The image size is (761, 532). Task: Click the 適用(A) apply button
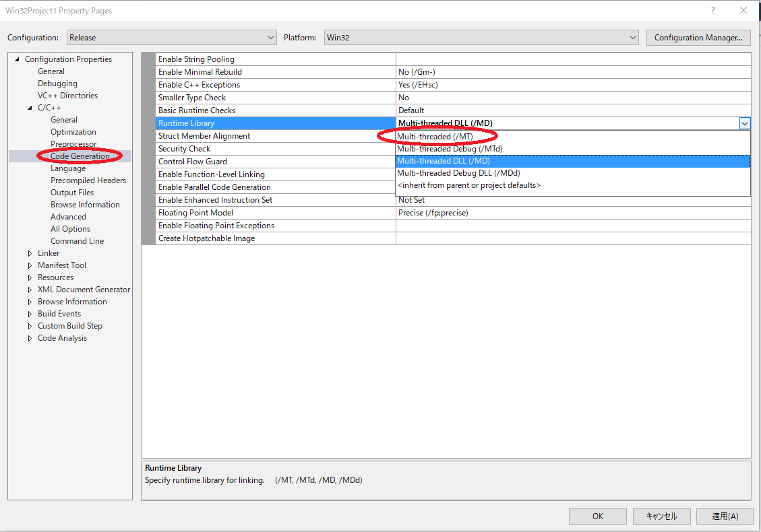[725, 516]
